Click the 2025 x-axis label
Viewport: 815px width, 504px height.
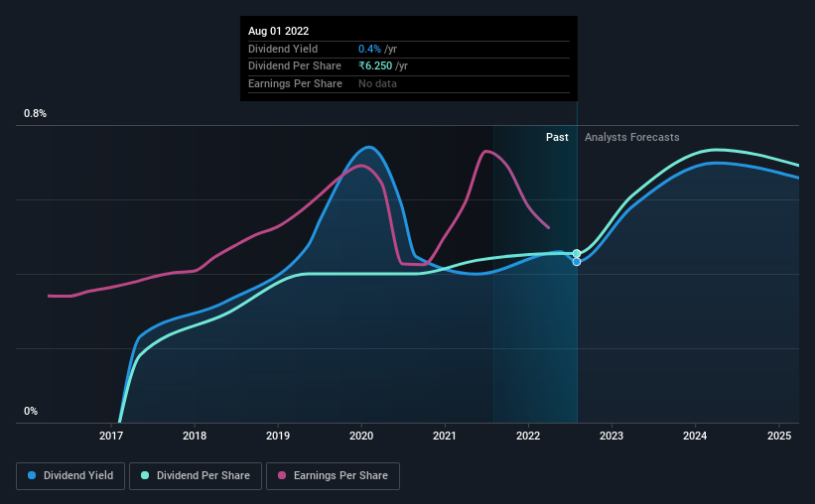tap(779, 436)
